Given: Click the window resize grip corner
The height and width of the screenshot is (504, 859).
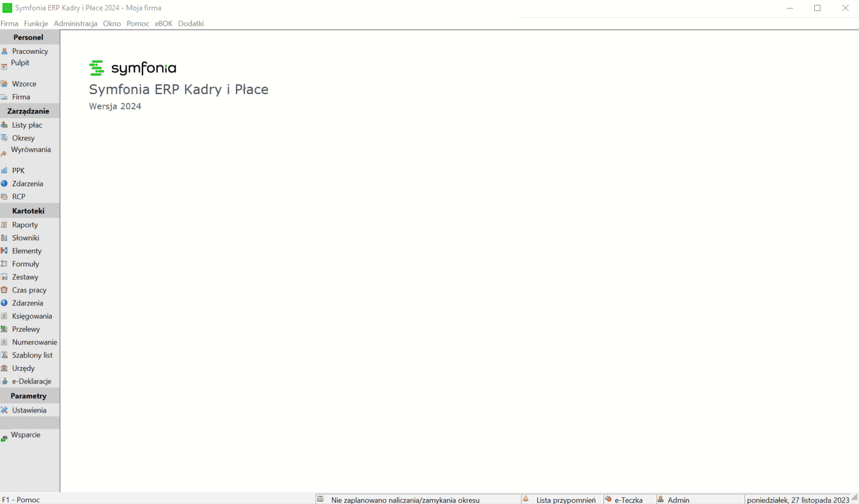Looking at the screenshot, I should 855,498.
